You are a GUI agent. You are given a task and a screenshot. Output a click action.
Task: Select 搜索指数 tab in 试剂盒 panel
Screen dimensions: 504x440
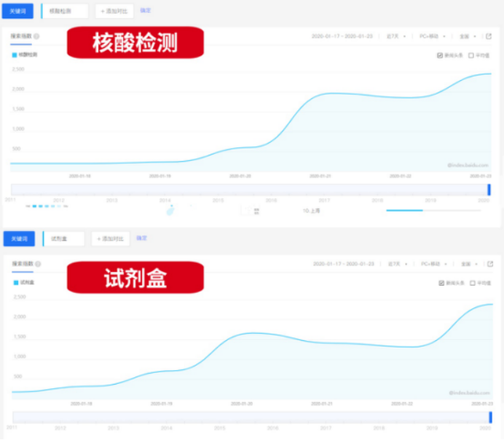coord(23,264)
